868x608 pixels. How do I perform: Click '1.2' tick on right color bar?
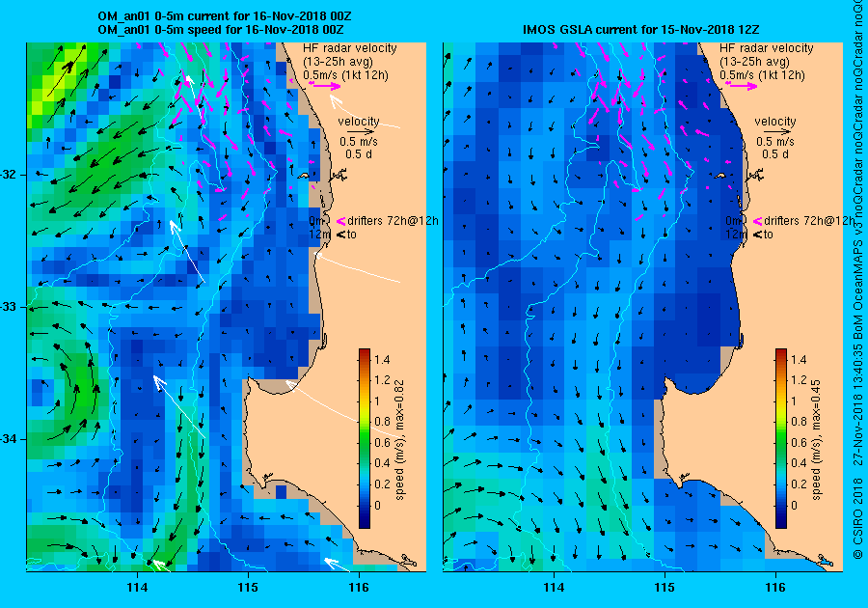pos(799,380)
